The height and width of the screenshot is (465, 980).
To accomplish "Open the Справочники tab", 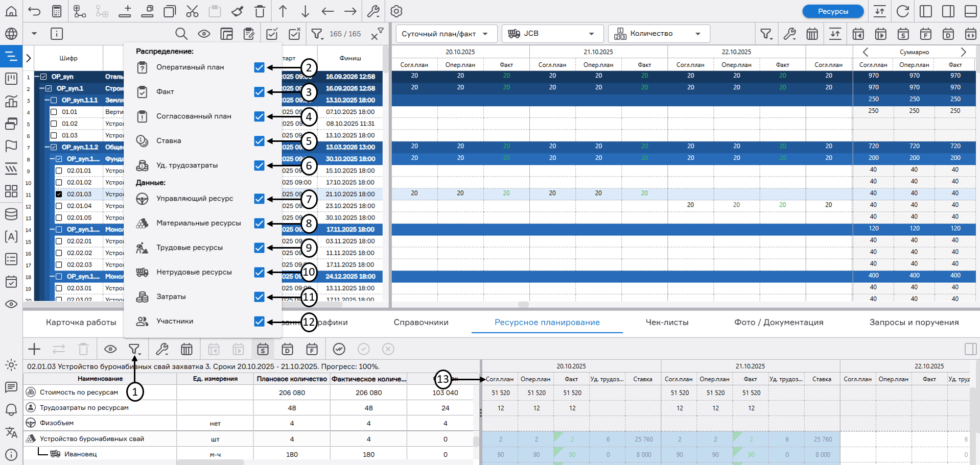I will pyautogui.click(x=421, y=323).
